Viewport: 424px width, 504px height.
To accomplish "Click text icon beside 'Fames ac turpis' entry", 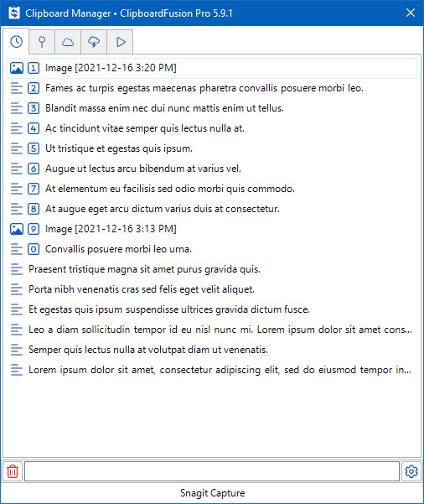I will (x=17, y=88).
